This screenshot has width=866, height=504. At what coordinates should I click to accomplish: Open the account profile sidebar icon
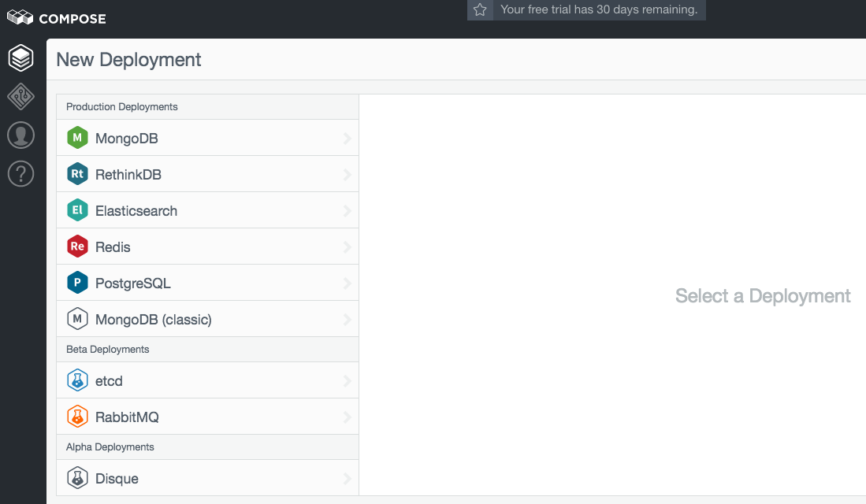click(20, 135)
